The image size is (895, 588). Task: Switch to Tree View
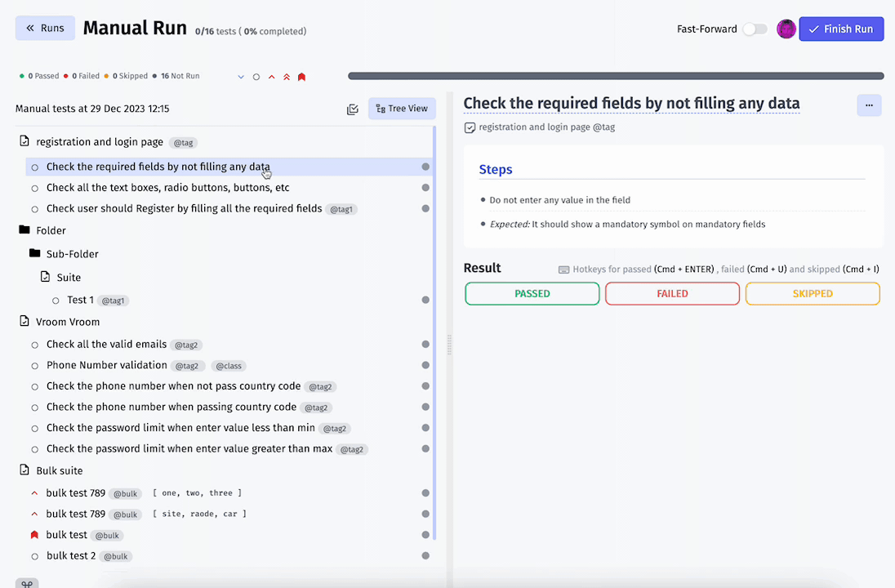pos(402,109)
